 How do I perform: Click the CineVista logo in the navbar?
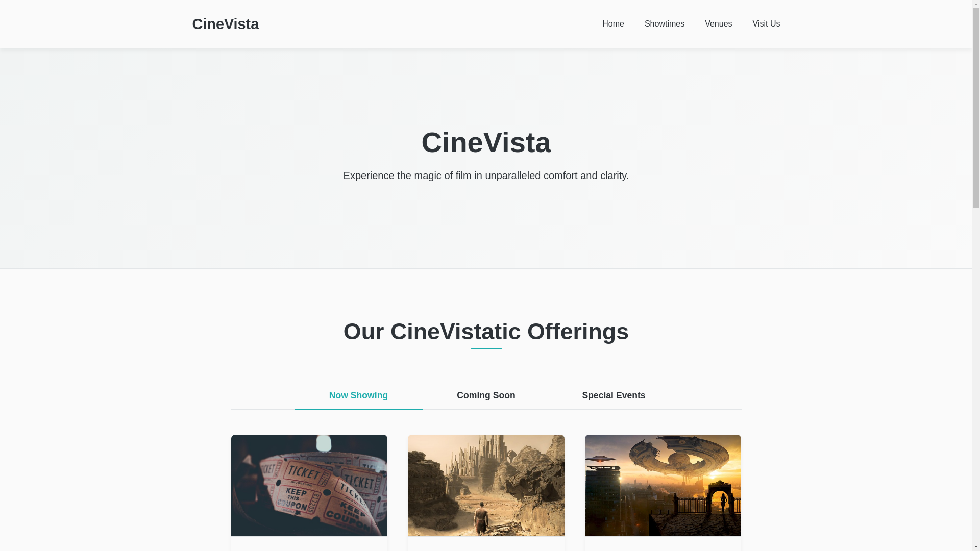coord(225,24)
